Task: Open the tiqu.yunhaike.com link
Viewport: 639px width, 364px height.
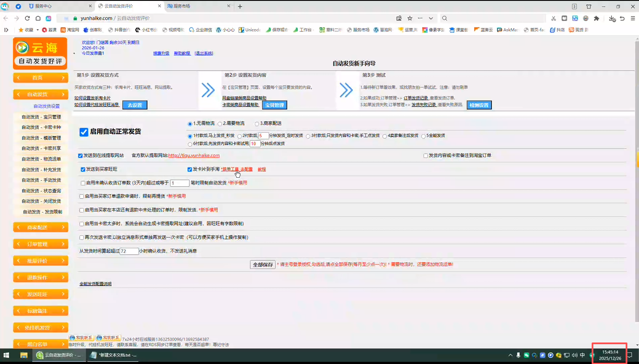Action: pos(194,156)
